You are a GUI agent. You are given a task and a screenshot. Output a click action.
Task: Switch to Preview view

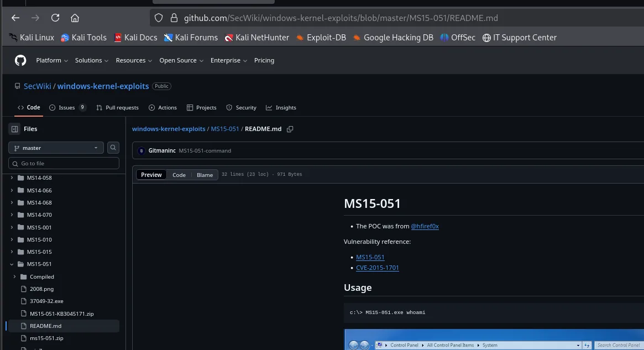pyautogui.click(x=151, y=175)
